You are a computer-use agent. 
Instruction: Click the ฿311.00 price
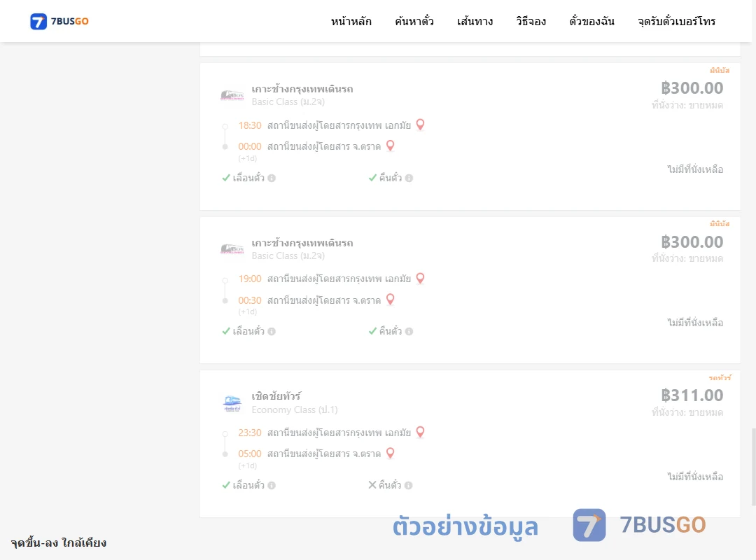click(692, 395)
